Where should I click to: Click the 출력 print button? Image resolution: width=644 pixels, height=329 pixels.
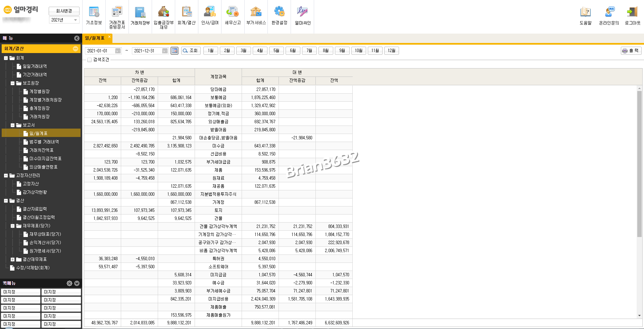[x=631, y=51]
